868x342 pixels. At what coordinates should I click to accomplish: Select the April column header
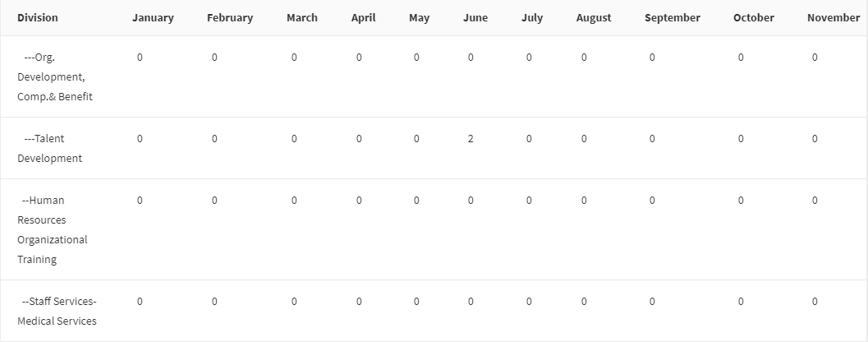tap(363, 18)
